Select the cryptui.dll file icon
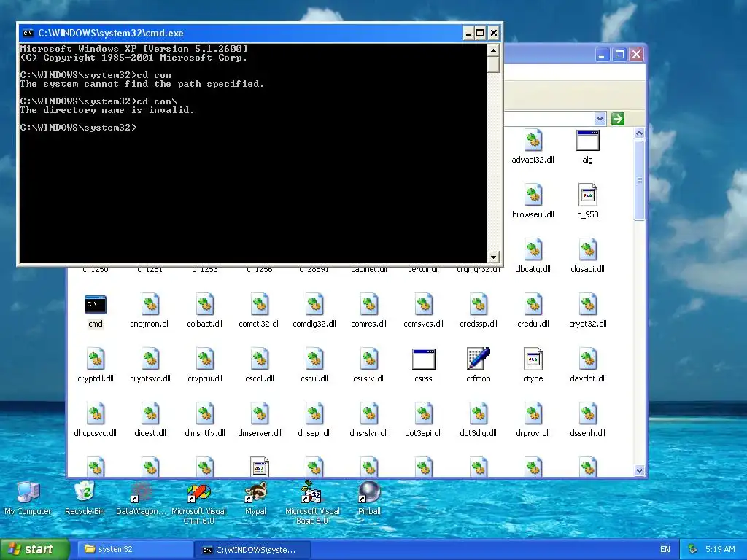 (205, 359)
